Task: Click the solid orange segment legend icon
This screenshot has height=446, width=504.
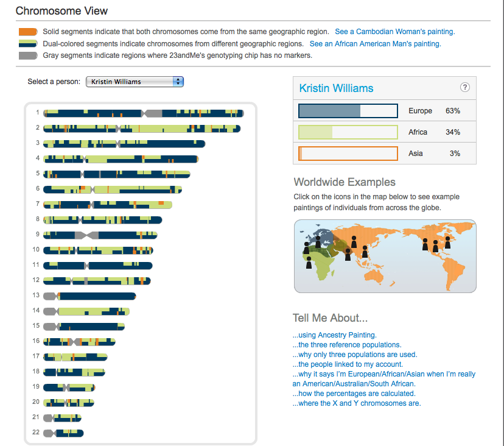Action: click(28, 32)
